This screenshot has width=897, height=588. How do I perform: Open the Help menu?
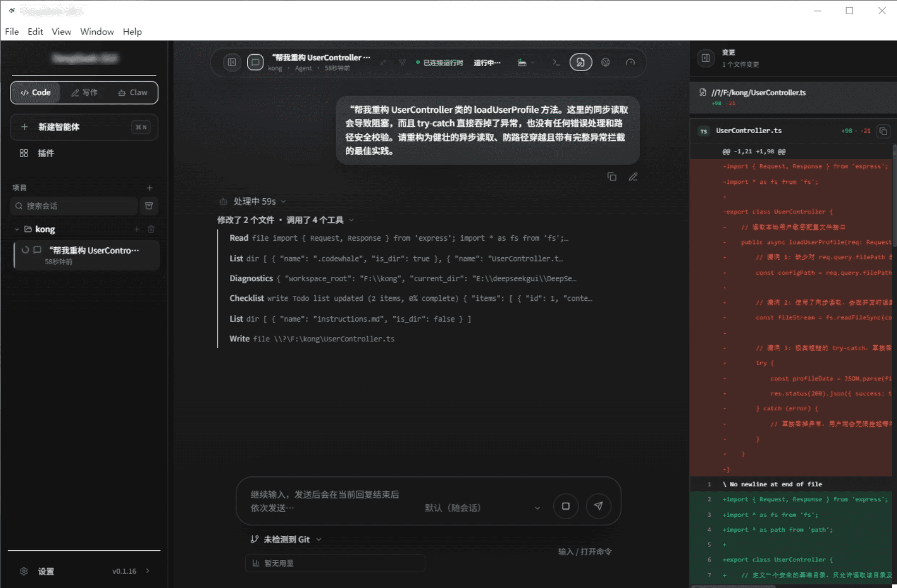pos(132,32)
